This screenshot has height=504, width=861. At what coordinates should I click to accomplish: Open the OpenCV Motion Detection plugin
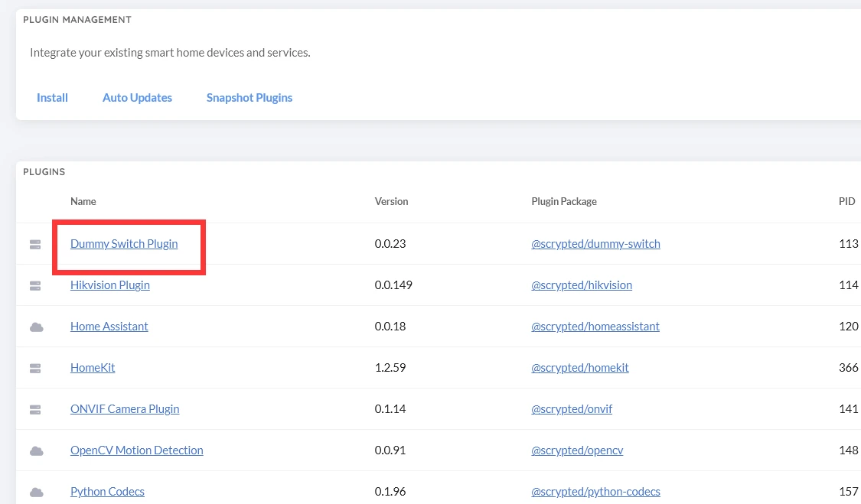click(x=137, y=450)
